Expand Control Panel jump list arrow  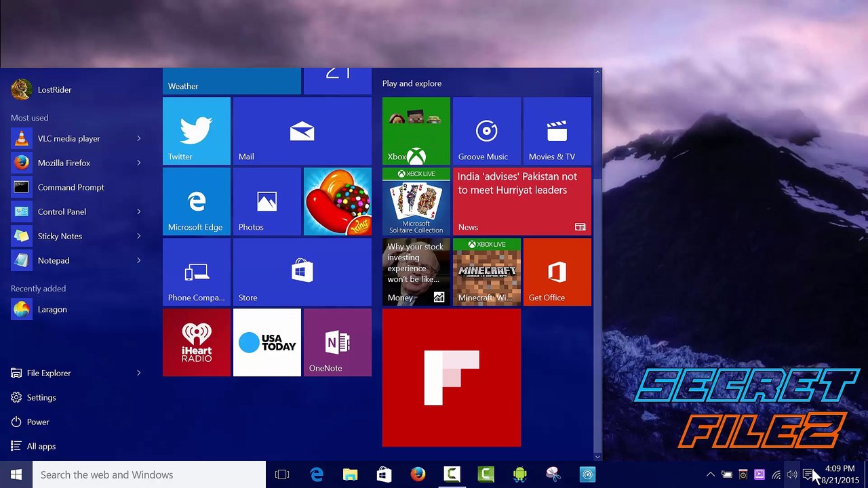click(x=139, y=211)
